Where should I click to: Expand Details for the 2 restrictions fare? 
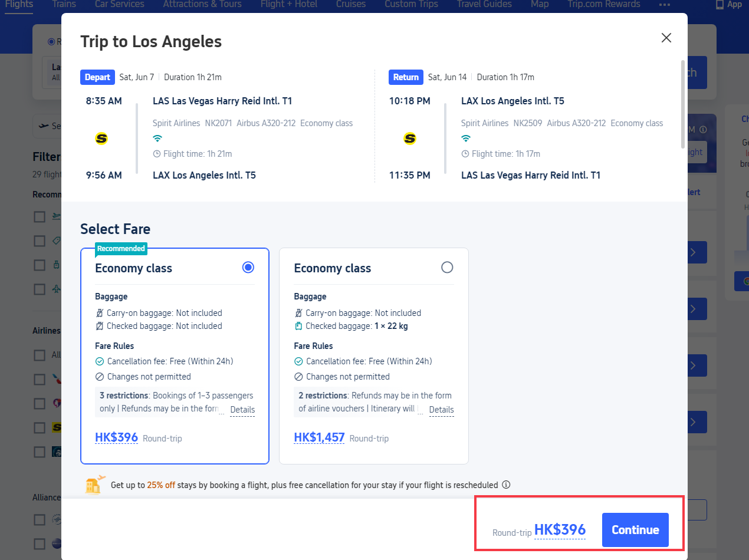(441, 410)
